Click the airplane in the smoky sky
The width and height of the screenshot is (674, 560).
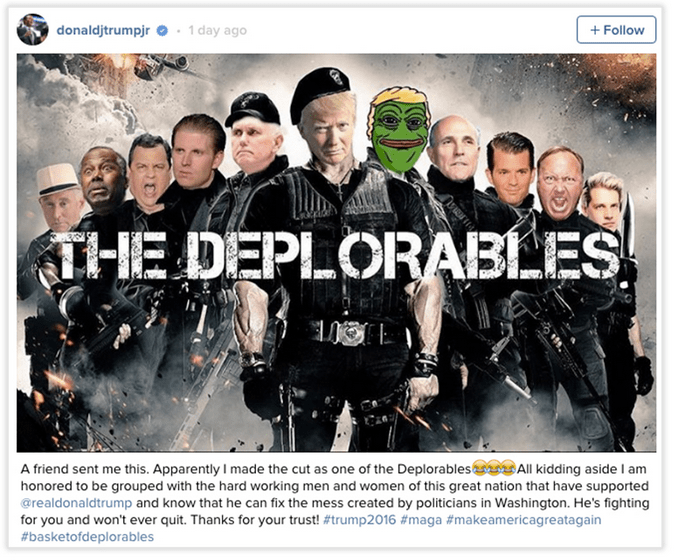click(x=170, y=67)
